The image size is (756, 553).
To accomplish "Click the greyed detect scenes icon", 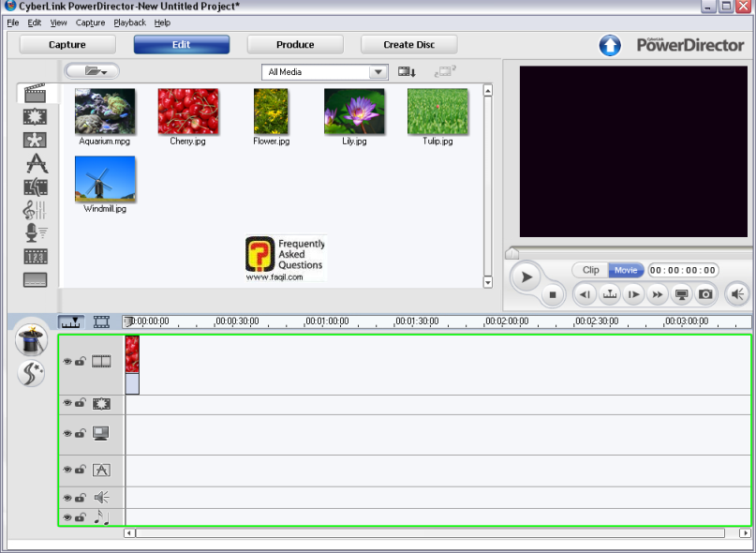I will [445, 72].
